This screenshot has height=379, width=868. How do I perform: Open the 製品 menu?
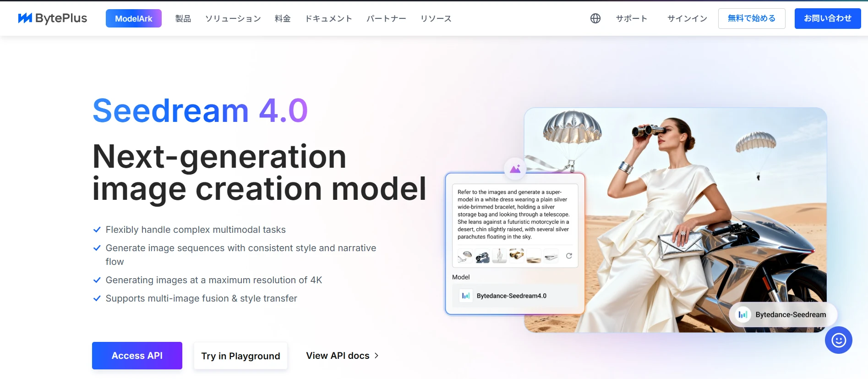coord(183,18)
